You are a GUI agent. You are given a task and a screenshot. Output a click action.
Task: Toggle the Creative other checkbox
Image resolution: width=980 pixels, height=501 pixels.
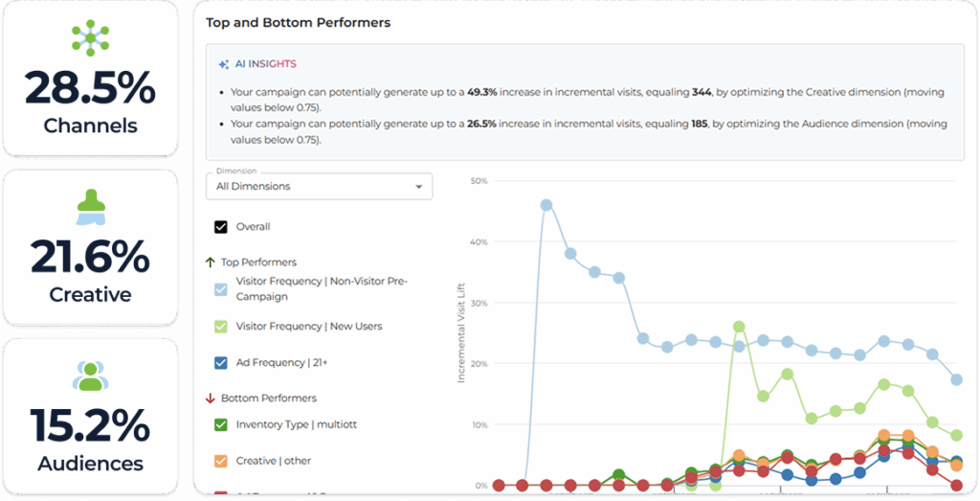click(x=221, y=461)
